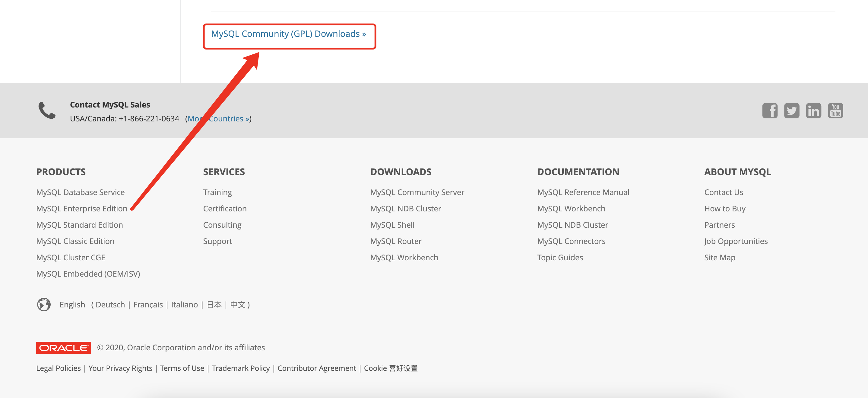Open Cookie 喜好设置 preferences link
This screenshot has width=868, height=398.
391,368
